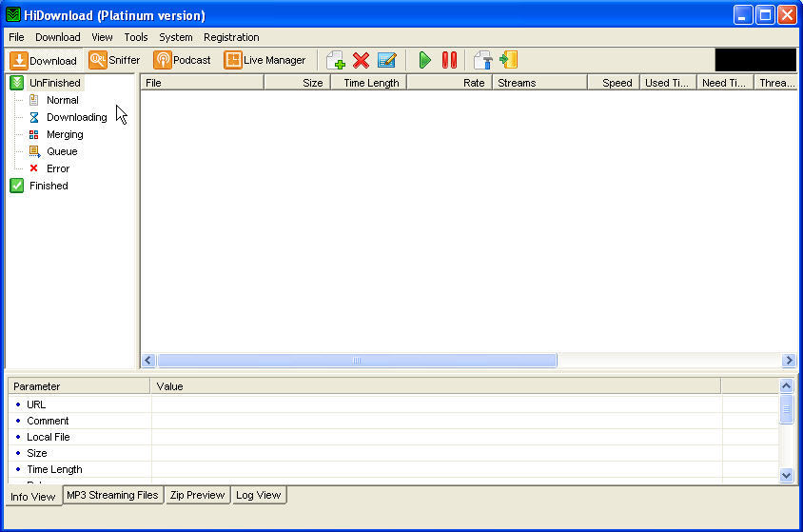Click info panel scroll down arrow

(x=786, y=476)
